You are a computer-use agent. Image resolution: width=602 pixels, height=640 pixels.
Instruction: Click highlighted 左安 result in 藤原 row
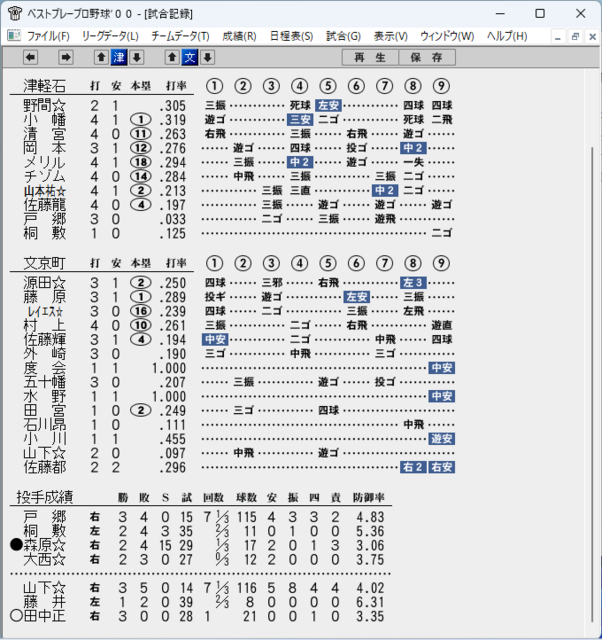tap(357, 297)
